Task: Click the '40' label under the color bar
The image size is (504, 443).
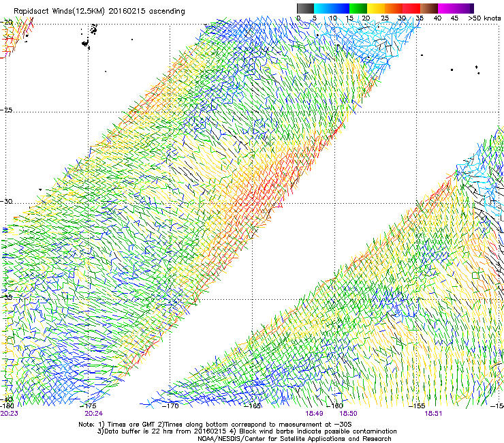Action: (x=437, y=18)
